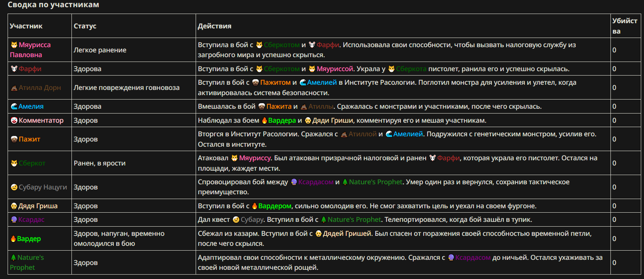Click the wave emoji beside Амелия in the Участник column
Viewport: 644px width, 279px height.
pyautogui.click(x=14, y=106)
